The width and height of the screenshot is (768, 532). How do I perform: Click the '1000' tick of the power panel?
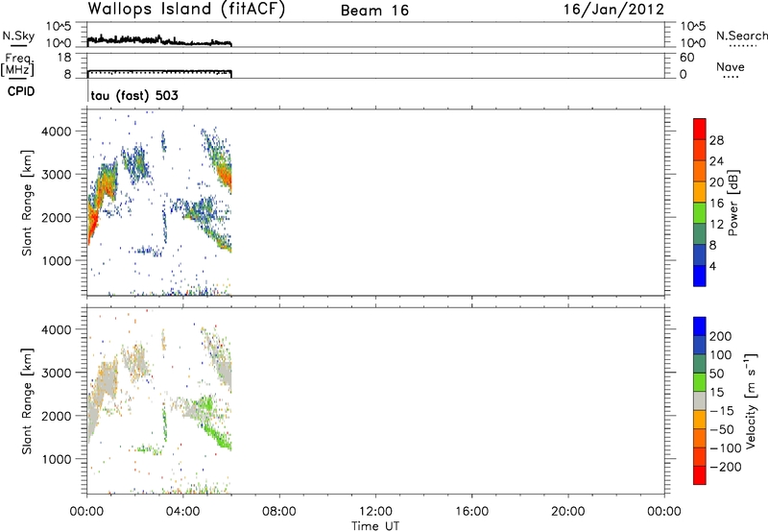(x=57, y=260)
